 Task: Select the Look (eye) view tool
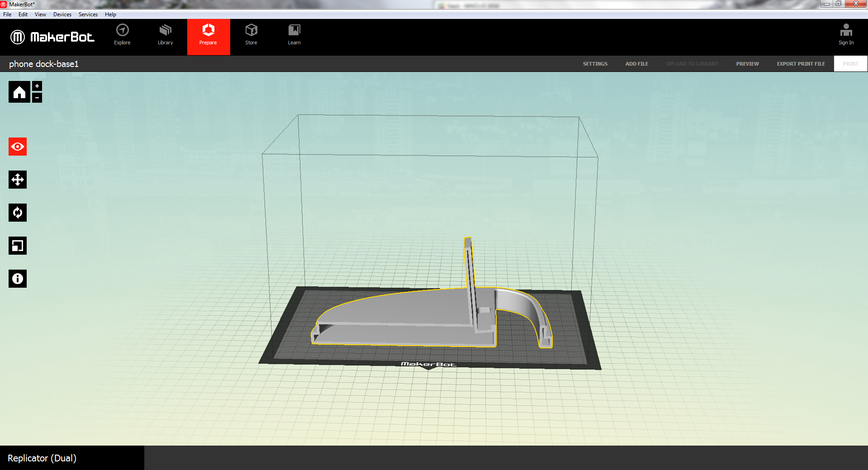click(18, 147)
